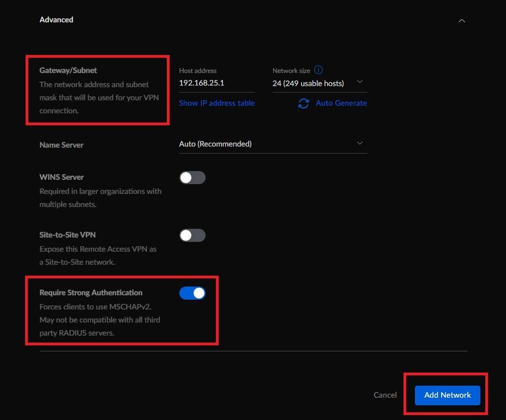Click the WINS Server label

pos(61,177)
